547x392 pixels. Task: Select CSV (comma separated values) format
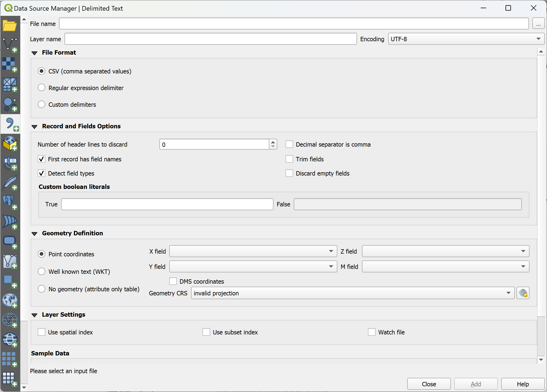[41, 71]
